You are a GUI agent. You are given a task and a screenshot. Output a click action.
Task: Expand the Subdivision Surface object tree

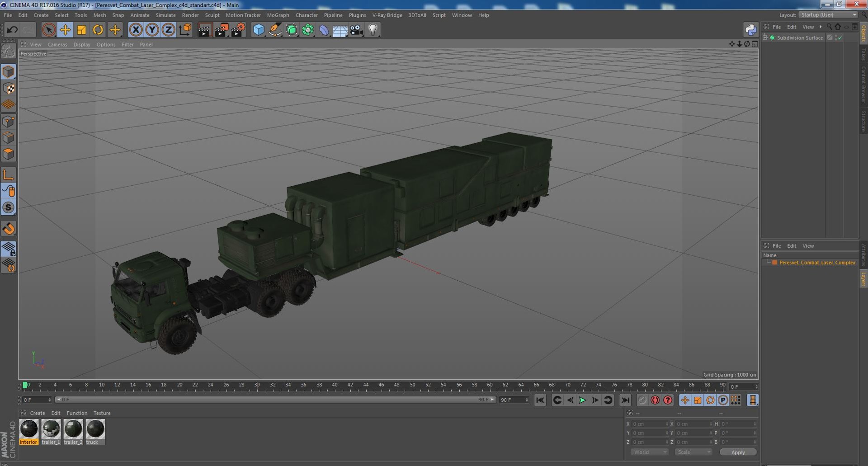pyautogui.click(x=765, y=38)
